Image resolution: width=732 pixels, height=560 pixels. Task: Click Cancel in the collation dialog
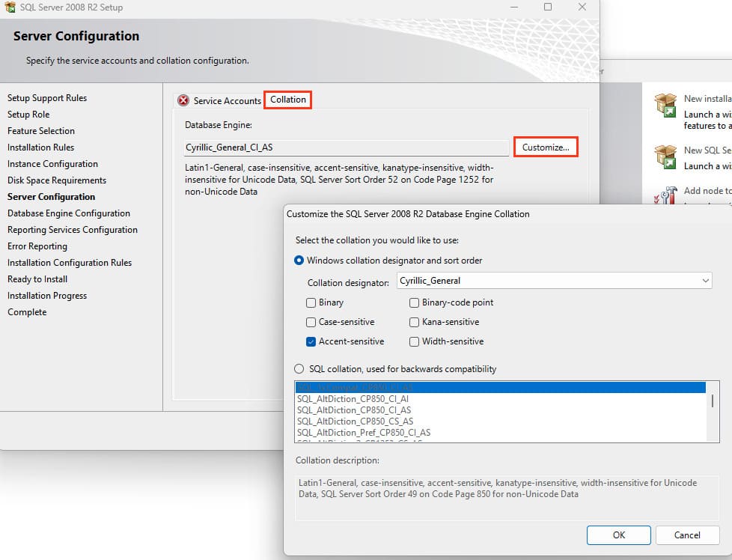coord(687,535)
